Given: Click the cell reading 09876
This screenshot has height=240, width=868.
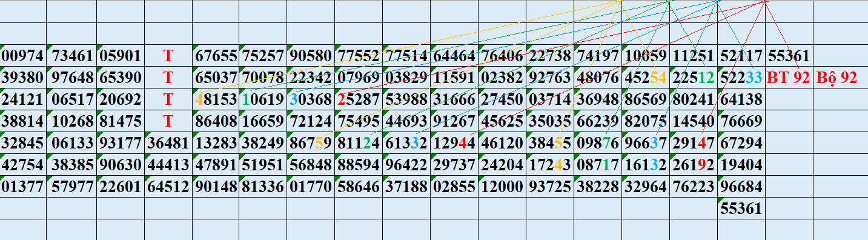Looking at the screenshot, I should [x=598, y=143].
